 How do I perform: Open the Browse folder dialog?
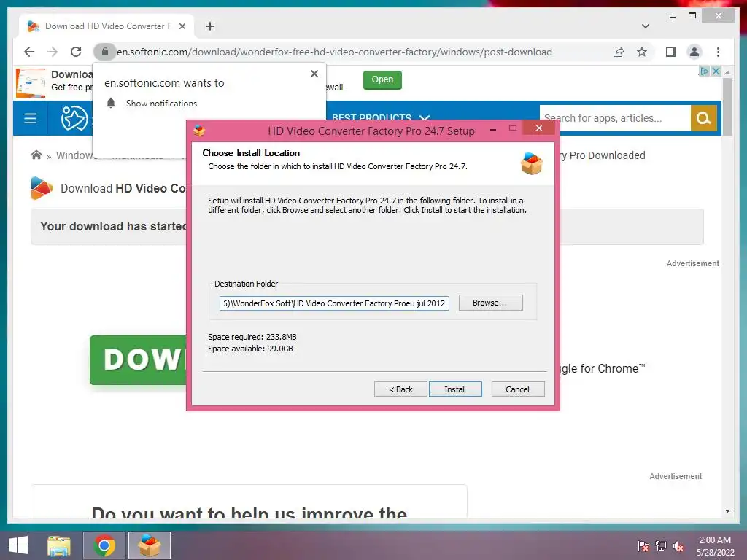490,303
